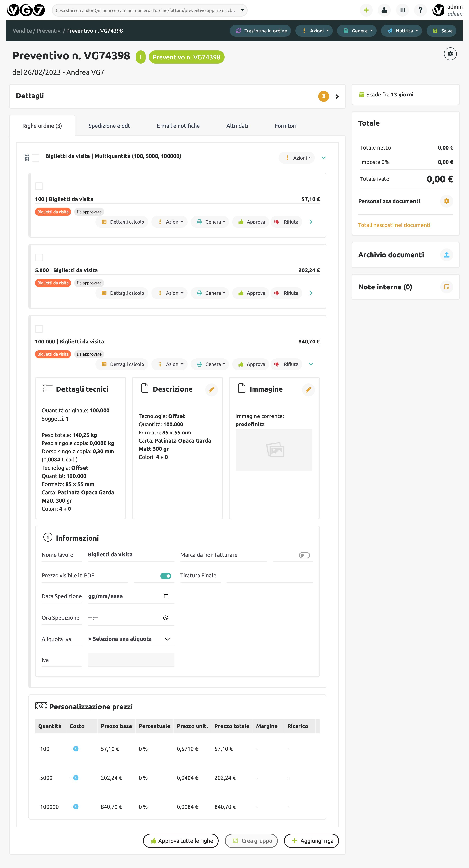This screenshot has height=868, width=469.
Task: Click the green plus icon in top bar
Action: [366, 10]
